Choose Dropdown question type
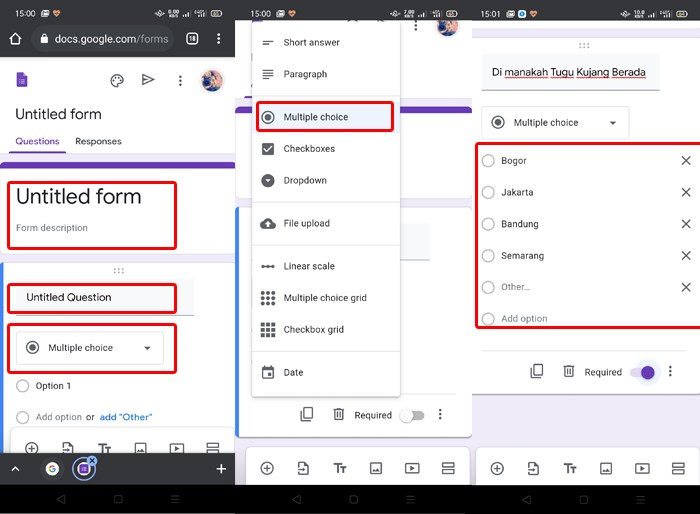The width and height of the screenshot is (700, 514). click(x=325, y=180)
